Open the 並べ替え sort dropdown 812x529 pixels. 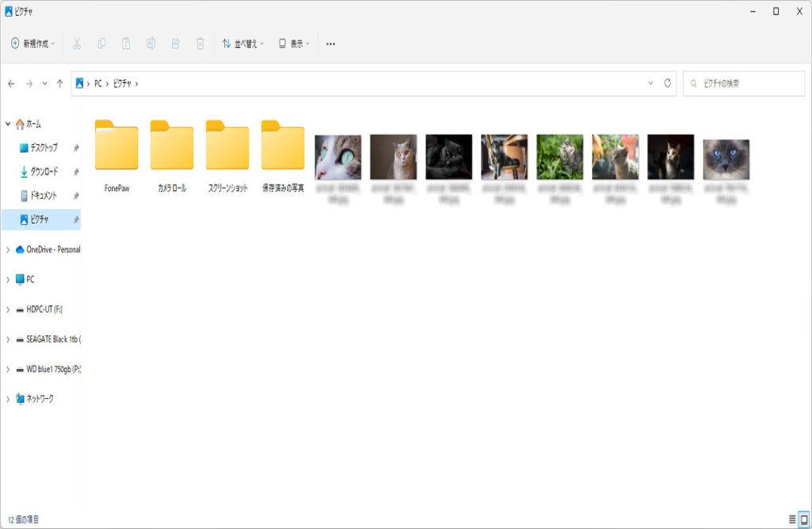pyautogui.click(x=243, y=44)
